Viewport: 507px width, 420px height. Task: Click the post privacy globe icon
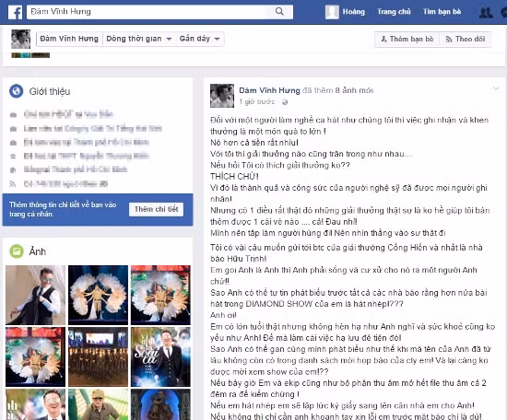point(285,102)
